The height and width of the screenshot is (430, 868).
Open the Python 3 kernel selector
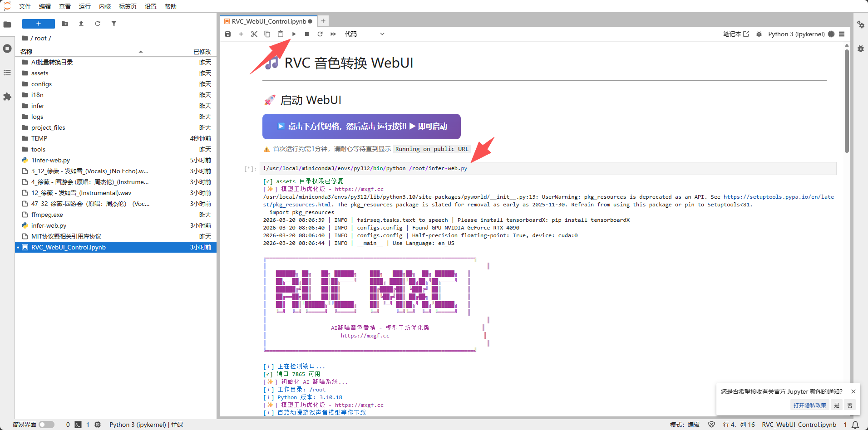click(x=796, y=34)
